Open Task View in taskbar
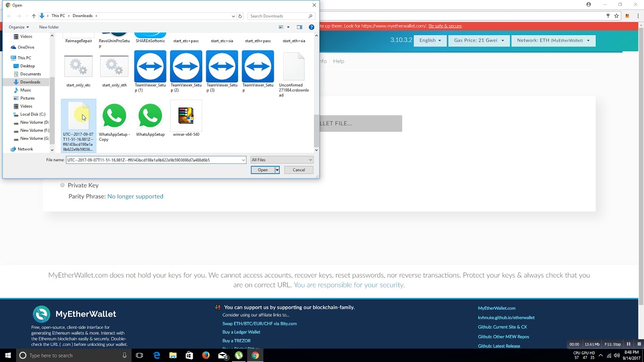644x362 pixels. coord(139,355)
